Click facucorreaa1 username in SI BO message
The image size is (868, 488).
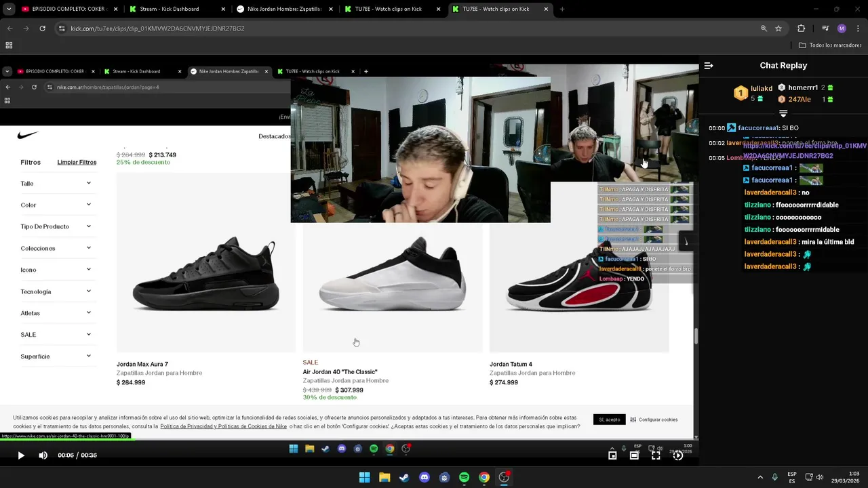point(758,128)
